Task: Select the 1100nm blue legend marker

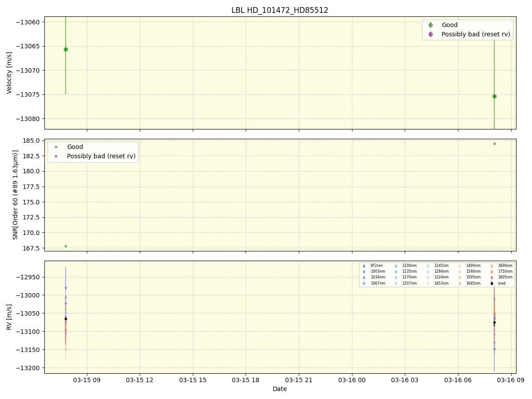Action: click(396, 266)
